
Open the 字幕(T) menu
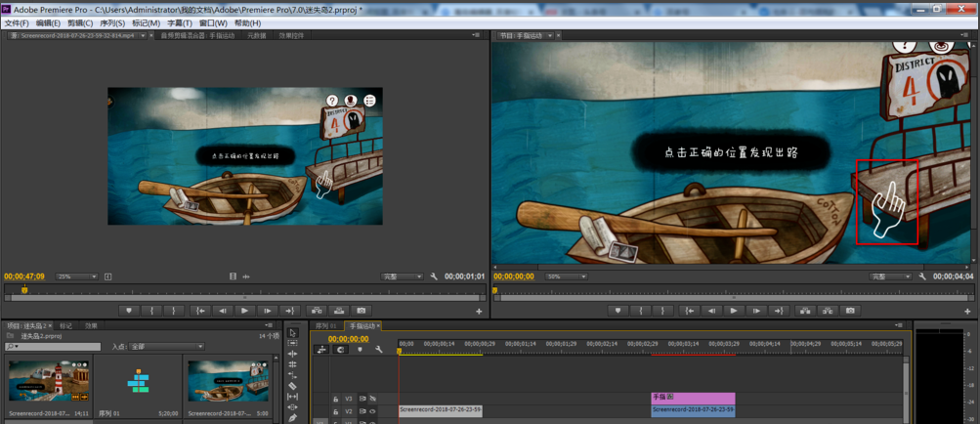pos(179,22)
